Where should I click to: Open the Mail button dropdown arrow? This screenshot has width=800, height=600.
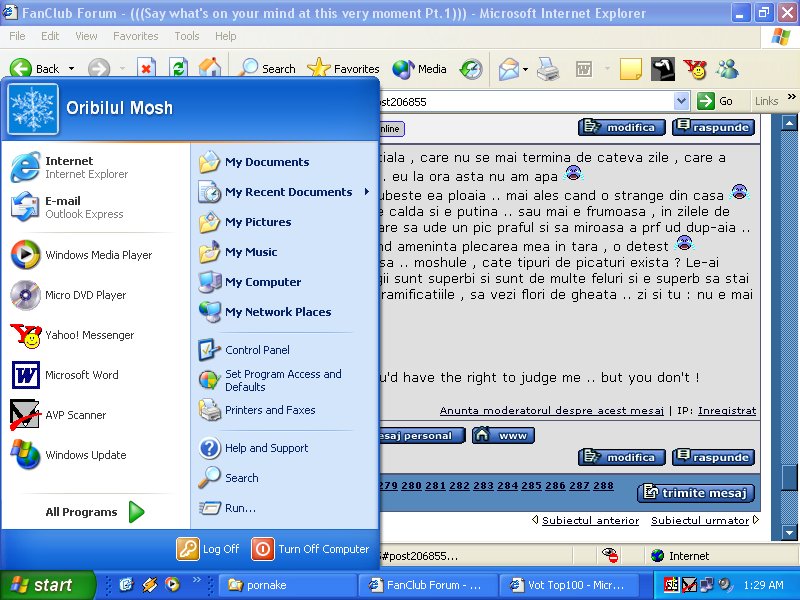point(525,69)
